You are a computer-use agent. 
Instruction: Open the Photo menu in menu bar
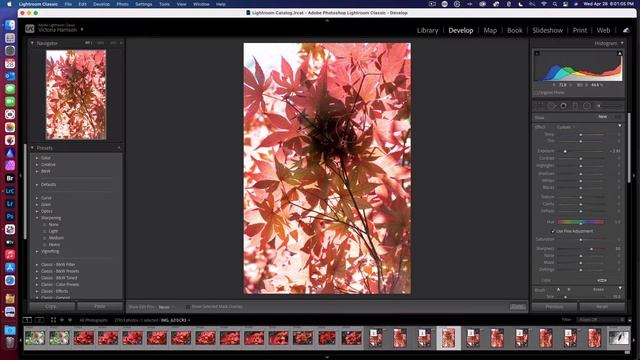[x=122, y=4]
